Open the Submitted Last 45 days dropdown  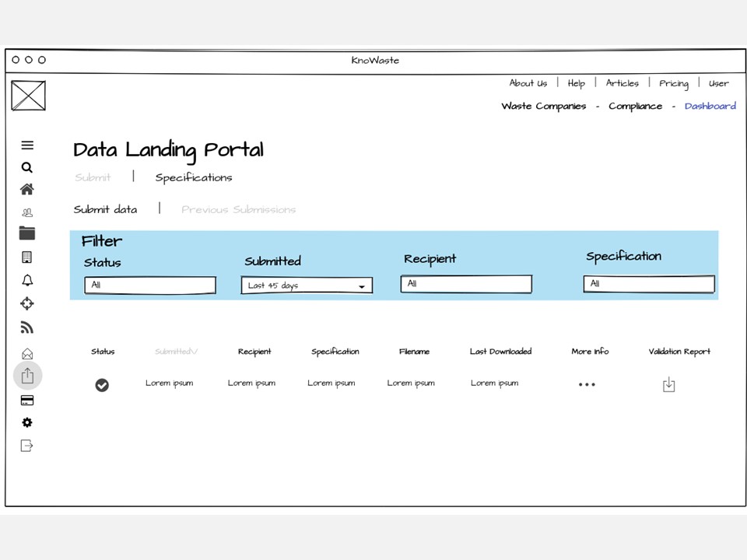point(307,285)
